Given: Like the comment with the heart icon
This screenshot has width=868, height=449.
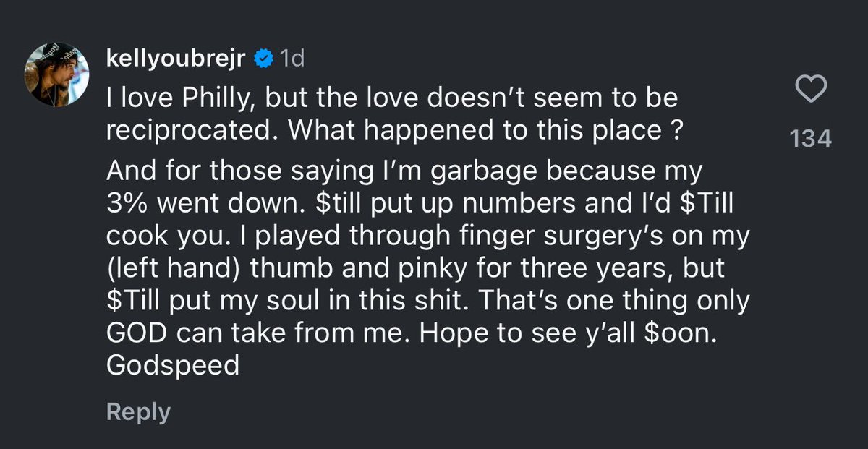Looking at the screenshot, I should click(810, 90).
